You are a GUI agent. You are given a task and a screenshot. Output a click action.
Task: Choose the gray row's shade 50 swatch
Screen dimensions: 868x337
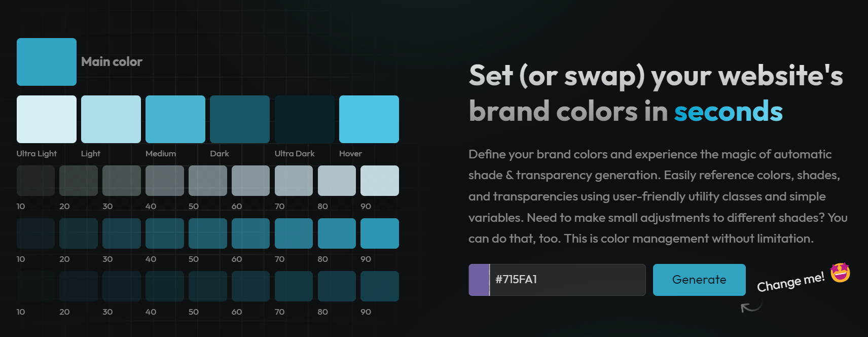pyautogui.click(x=208, y=181)
